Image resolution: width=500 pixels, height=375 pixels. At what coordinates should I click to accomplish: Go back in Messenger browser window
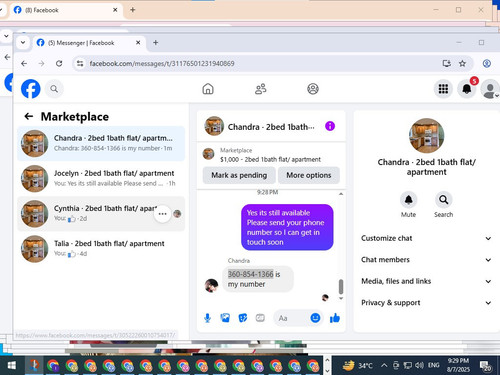24,63
